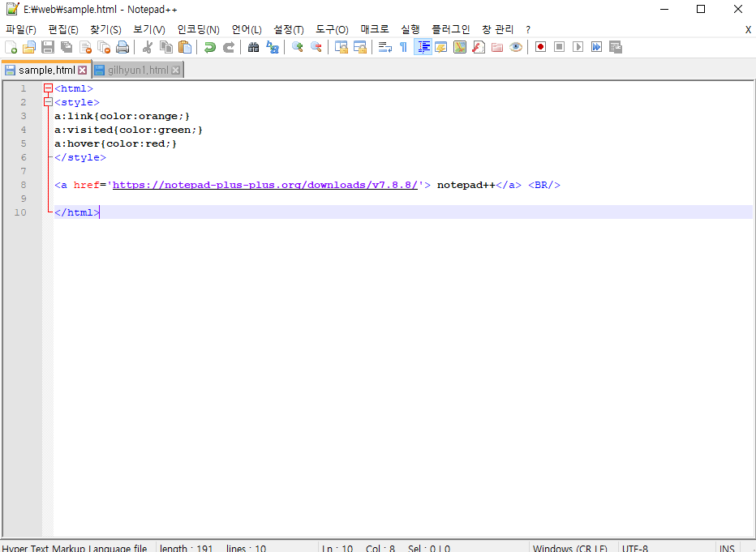Open the 도구(O) menu

[332, 30]
